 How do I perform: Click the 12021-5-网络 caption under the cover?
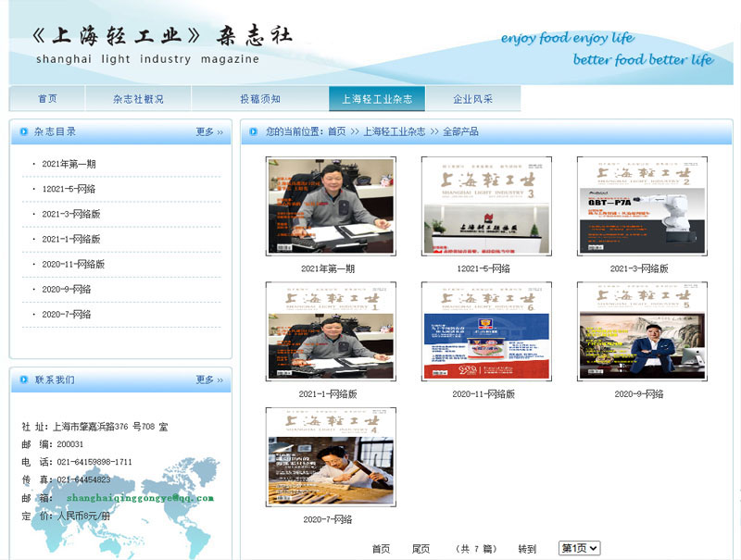484,268
